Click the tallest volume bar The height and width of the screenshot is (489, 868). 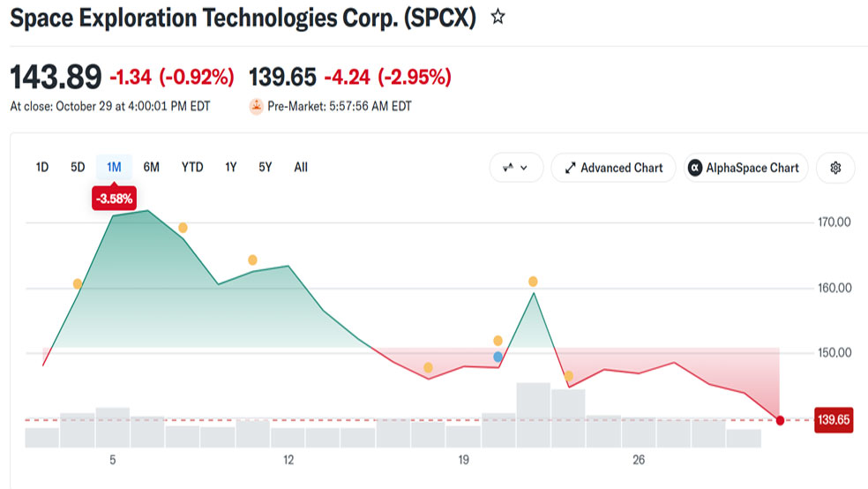tap(533, 415)
